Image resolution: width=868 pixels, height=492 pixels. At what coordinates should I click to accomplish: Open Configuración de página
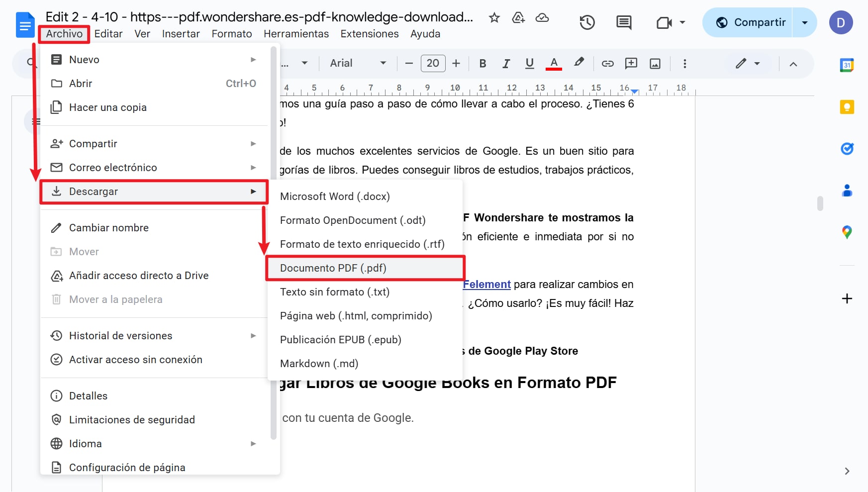154,468
